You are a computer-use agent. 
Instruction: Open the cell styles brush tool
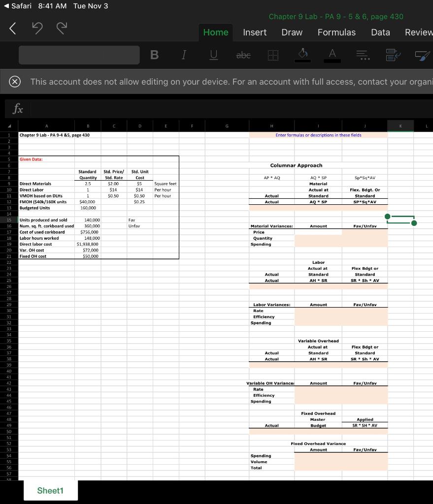pos(423,55)
